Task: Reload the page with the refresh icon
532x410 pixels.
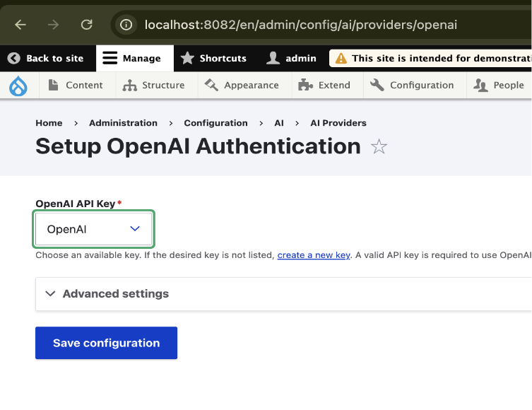Action: click(86, 25)
